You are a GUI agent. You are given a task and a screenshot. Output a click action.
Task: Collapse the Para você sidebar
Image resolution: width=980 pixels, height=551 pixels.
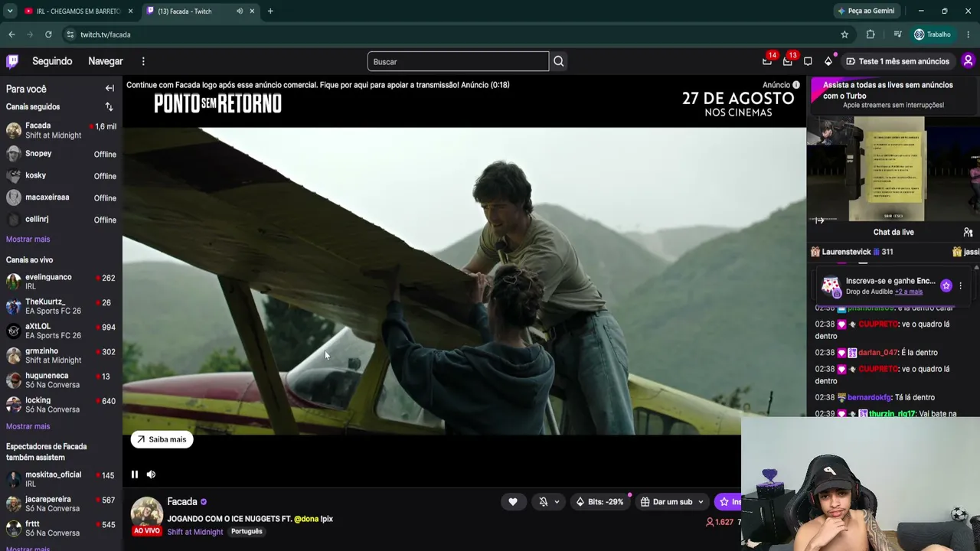tap(109, 89)
